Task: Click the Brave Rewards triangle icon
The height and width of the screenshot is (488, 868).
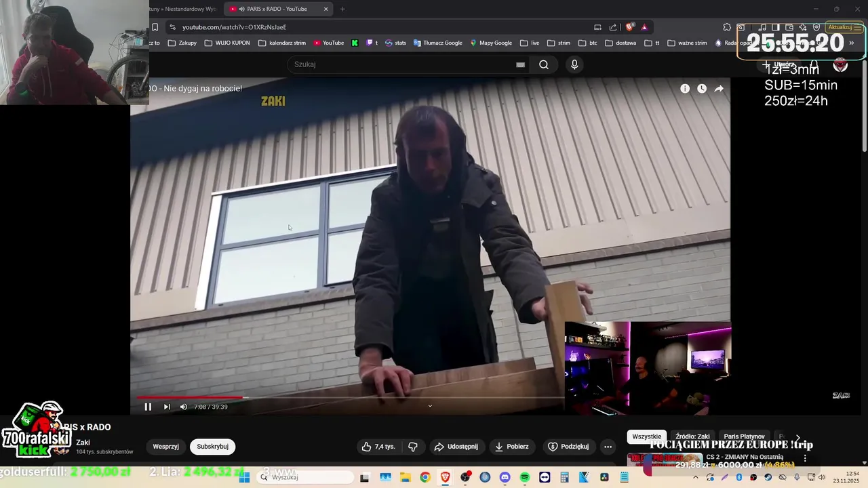Action: click(x=644, y=27)
